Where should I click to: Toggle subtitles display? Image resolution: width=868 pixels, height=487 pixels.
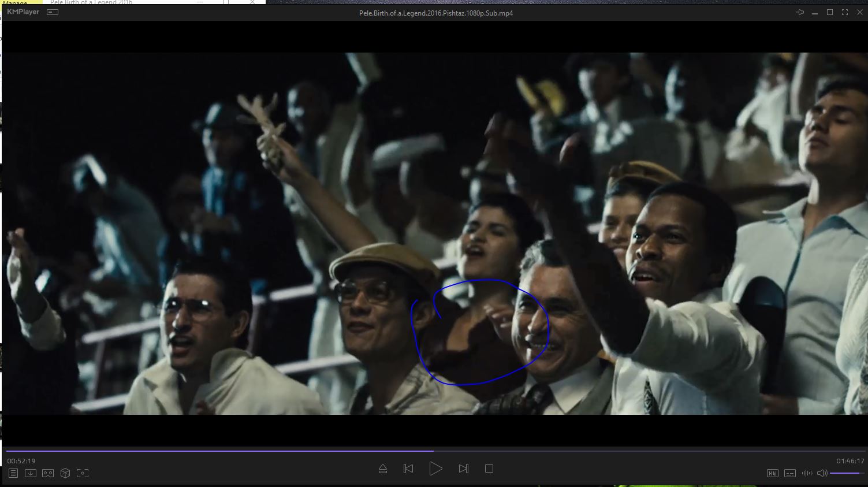pyautogui.click(x=790, y=473)
